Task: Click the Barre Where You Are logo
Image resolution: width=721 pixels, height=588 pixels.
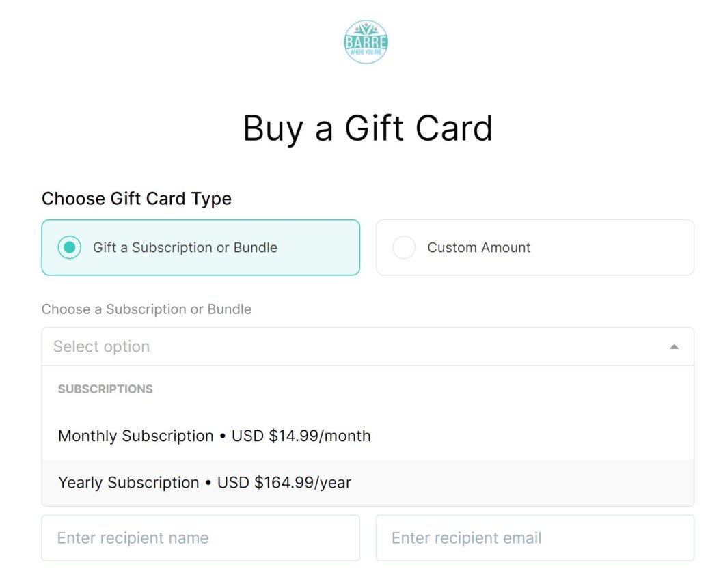Action: coord(366,41)
